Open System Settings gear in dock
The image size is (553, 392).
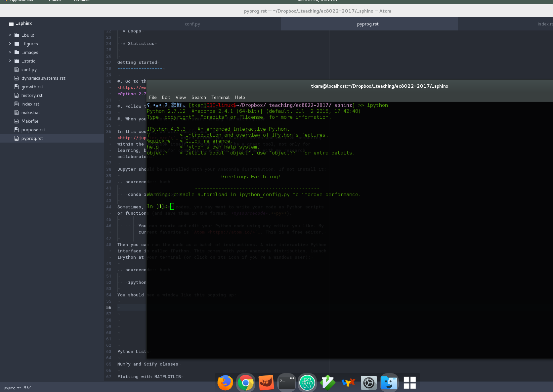369,383
